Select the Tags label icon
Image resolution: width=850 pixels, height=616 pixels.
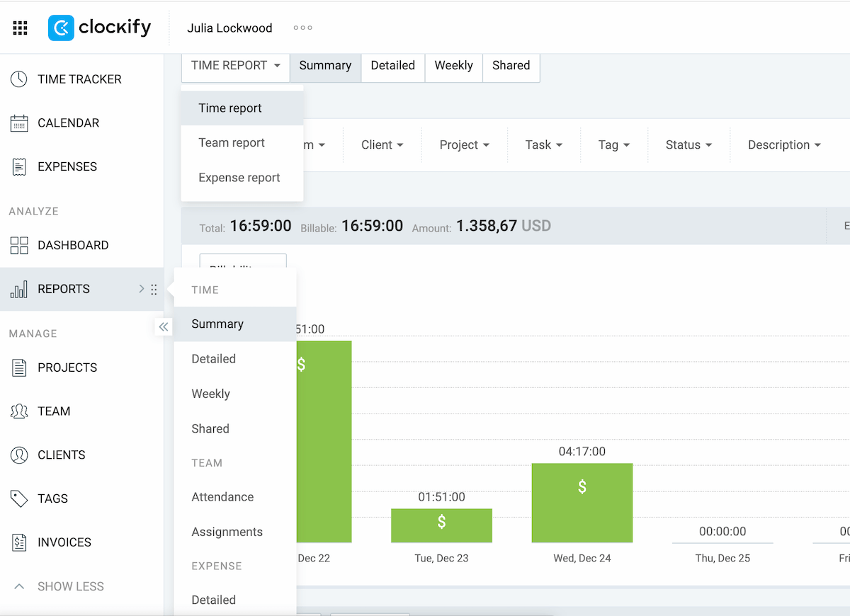20,498
